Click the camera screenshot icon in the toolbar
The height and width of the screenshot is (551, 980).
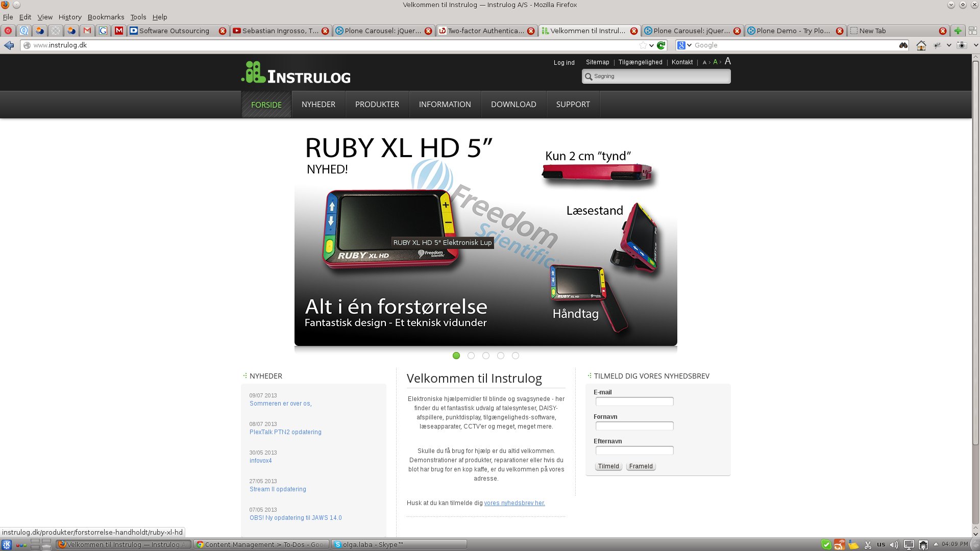962,45
